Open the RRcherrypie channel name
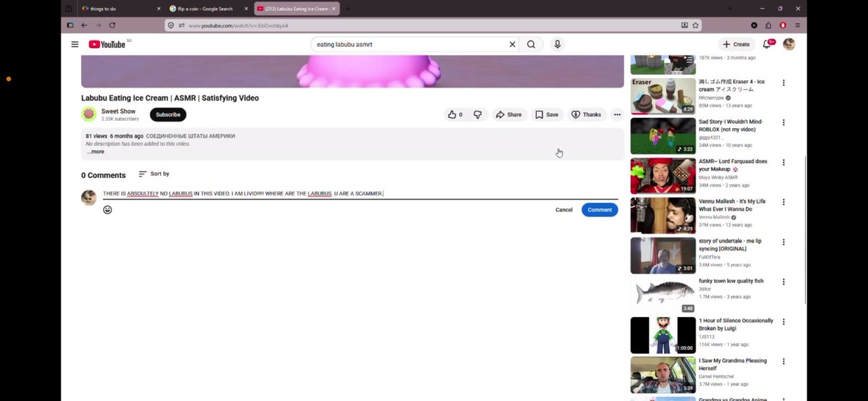Viewport: 868px width, 401px height. tap(712, 98)
